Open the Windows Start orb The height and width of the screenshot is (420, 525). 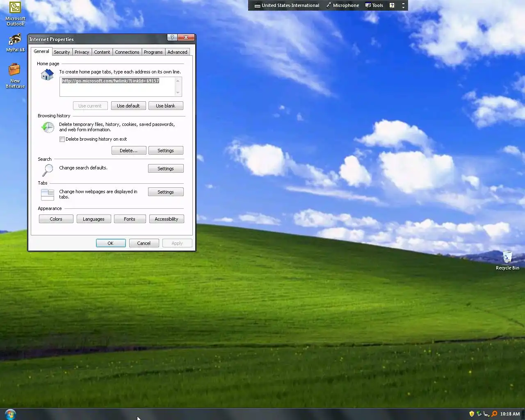[x=10, y=414]
